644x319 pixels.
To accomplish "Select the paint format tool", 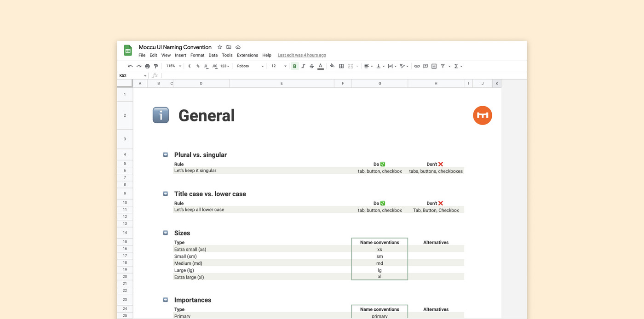I will pos(156,66).
